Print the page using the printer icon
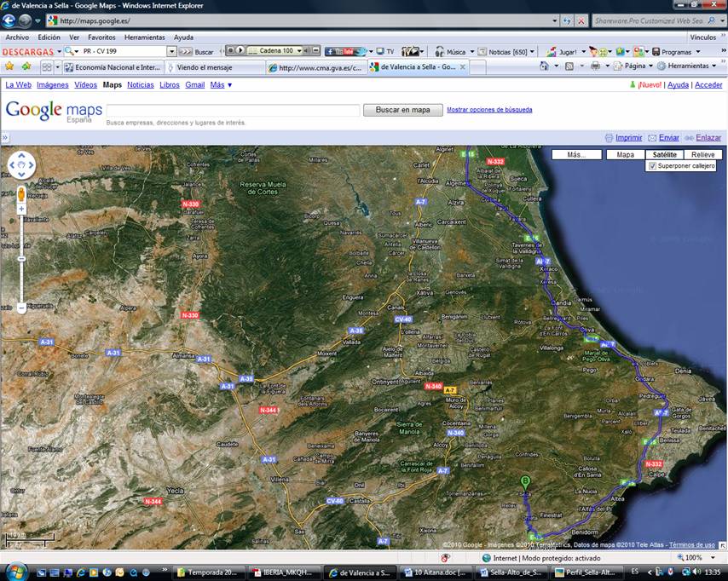The height and width of the screenshot is (581, 728). point(595,66)
